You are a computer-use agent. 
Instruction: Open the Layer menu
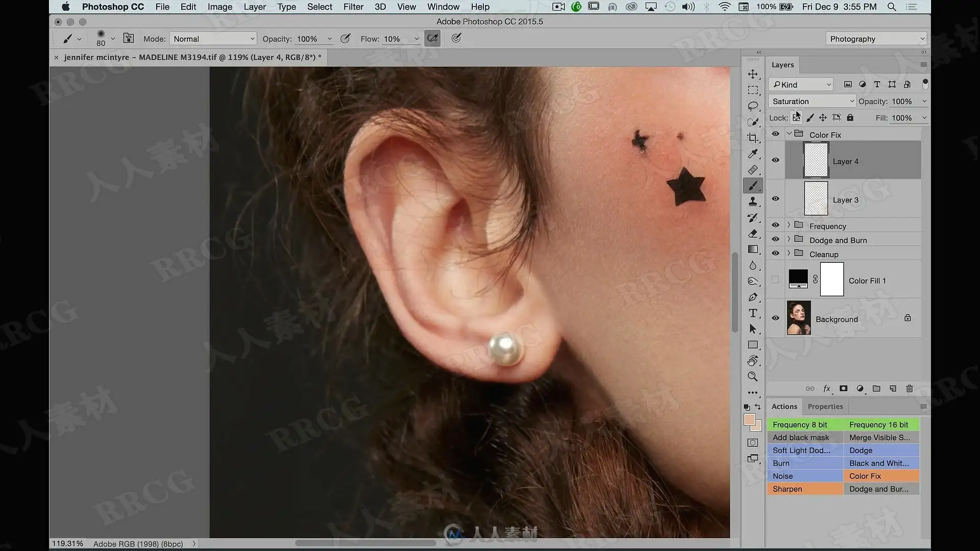pyautogui.click(x=255, y=7)
